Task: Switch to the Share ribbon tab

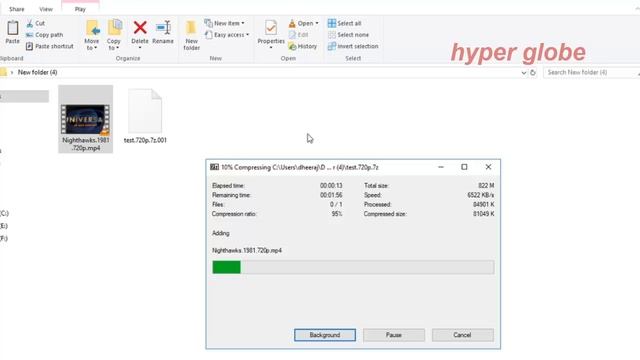Action: tap(17, 9)
